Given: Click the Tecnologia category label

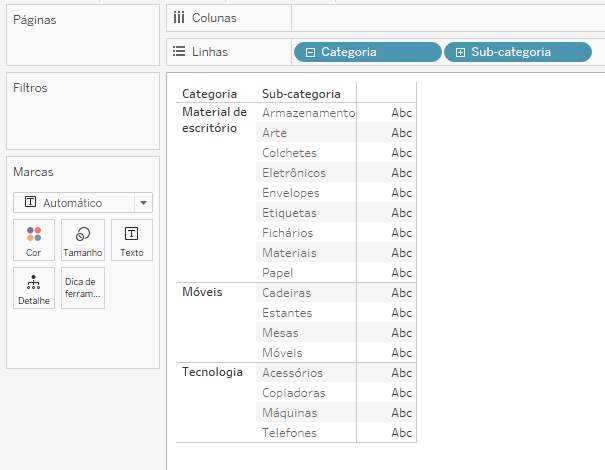Looking at the screenshot, I should (212, 372).
